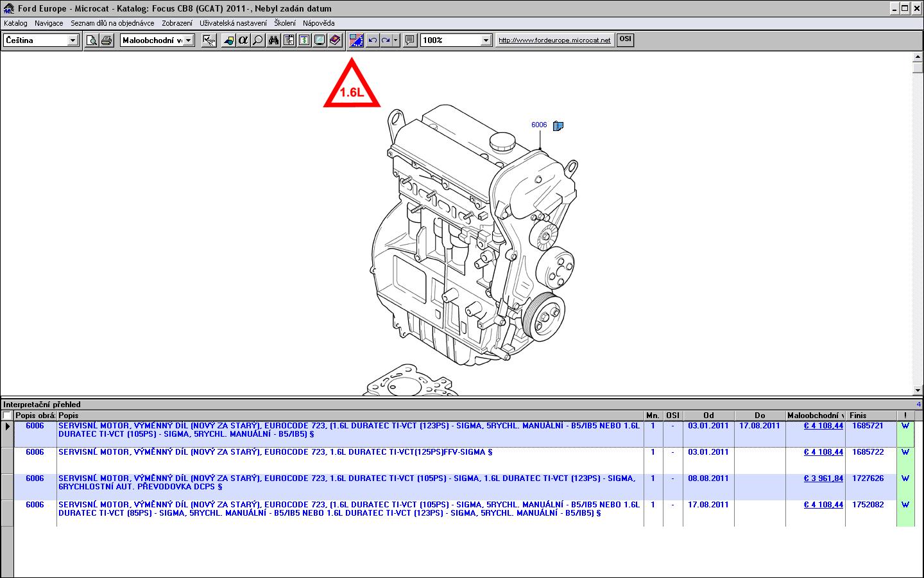Click the dollar sign price icon

click(x=304, y=40)
